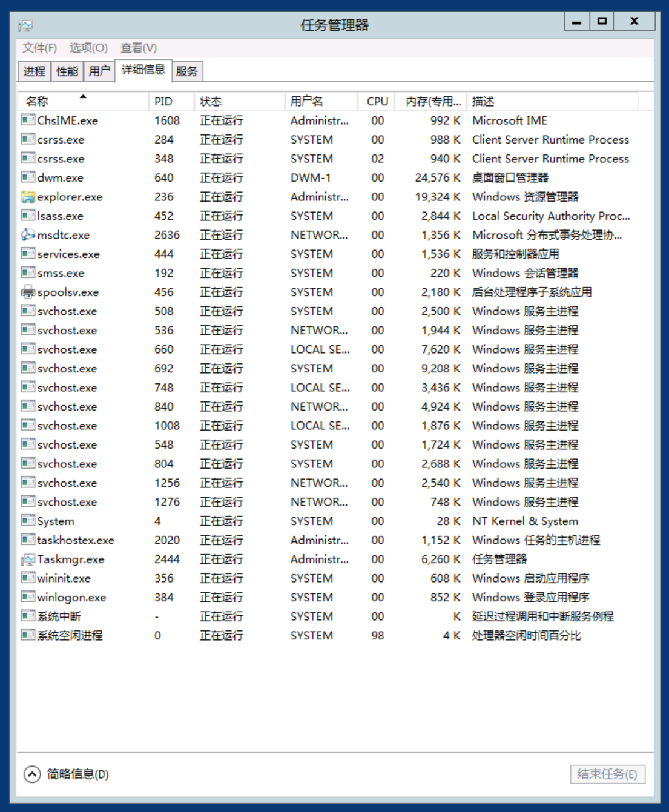Image resolution: width=669 pixels, height=812 pixels.
Task: Switch to the 性能 tab
Action: 67,71
